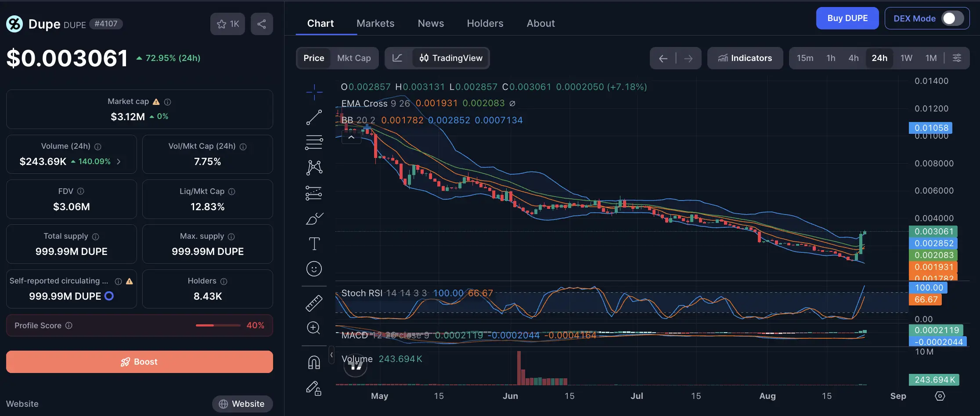The height and width of the screenshot is (416, 980).
Task: Toggle DEX Mode switch
Action: pos(952,18)
